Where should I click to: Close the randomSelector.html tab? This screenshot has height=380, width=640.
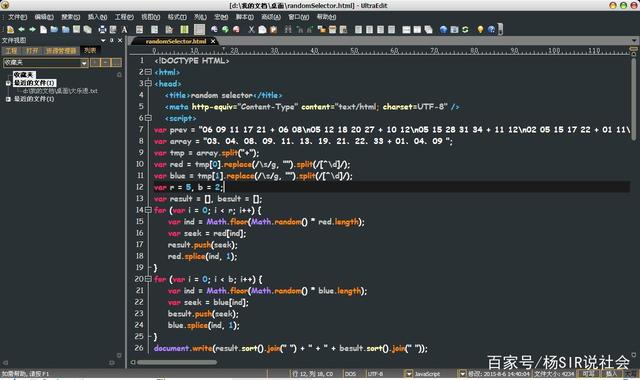click(x=213, y=41)
